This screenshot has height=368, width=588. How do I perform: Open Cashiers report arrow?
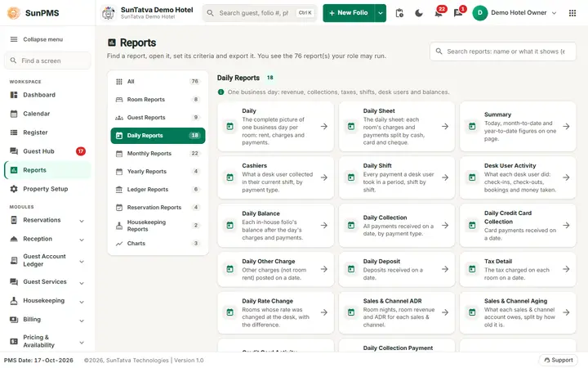click(x=324, y=177)
